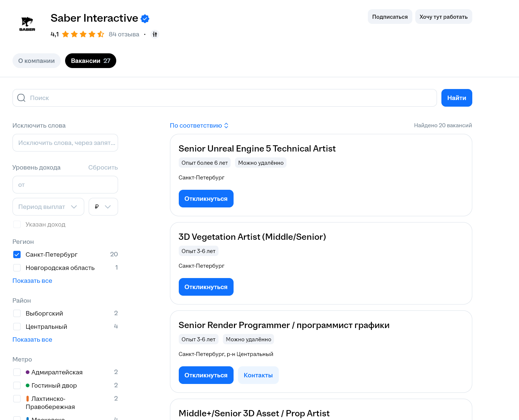Click the magnifier icon in search field
This screenshot has height=420, width=519.
coord(21,98)
